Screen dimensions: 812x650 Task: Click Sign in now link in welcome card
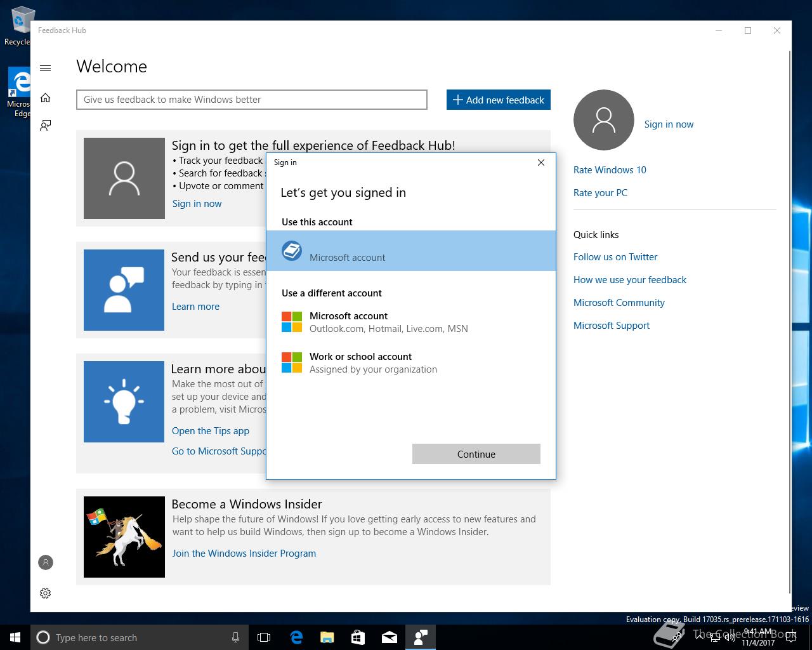197,204
